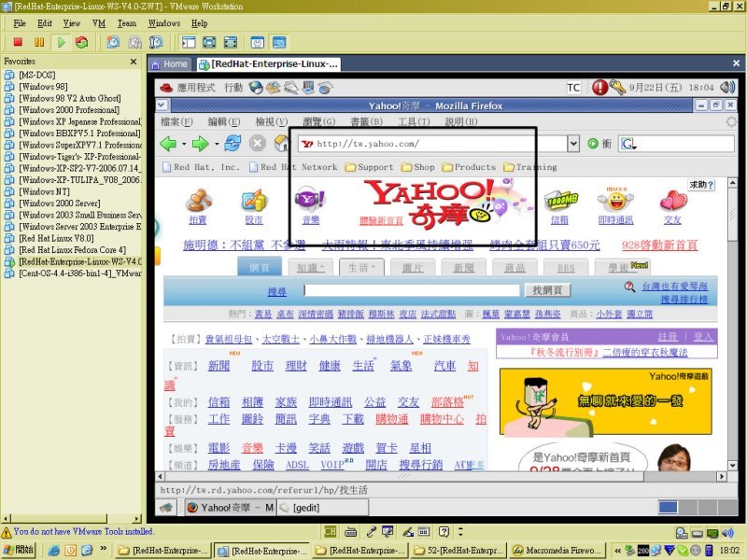Open the VMware File menu
The image size is (747, 560).
[20, 23]
